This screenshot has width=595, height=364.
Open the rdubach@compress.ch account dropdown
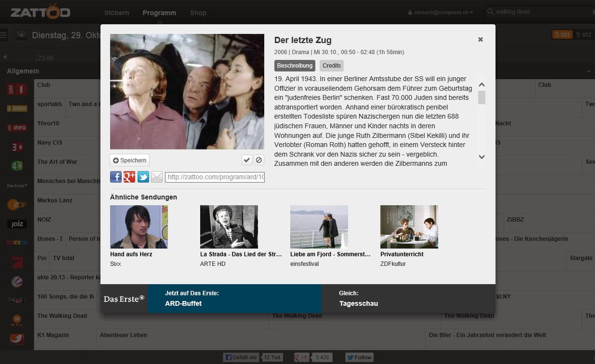click(x=440, y=12)
